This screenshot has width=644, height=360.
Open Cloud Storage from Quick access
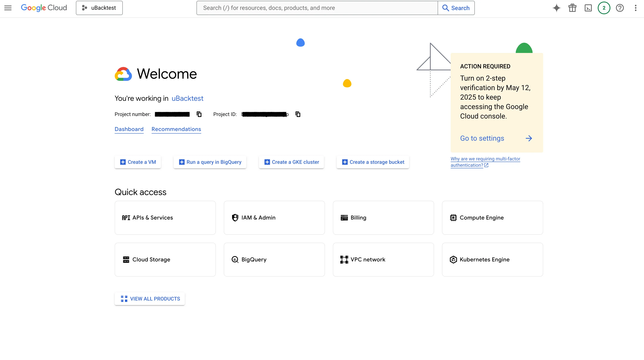click(x=165, y=260)
